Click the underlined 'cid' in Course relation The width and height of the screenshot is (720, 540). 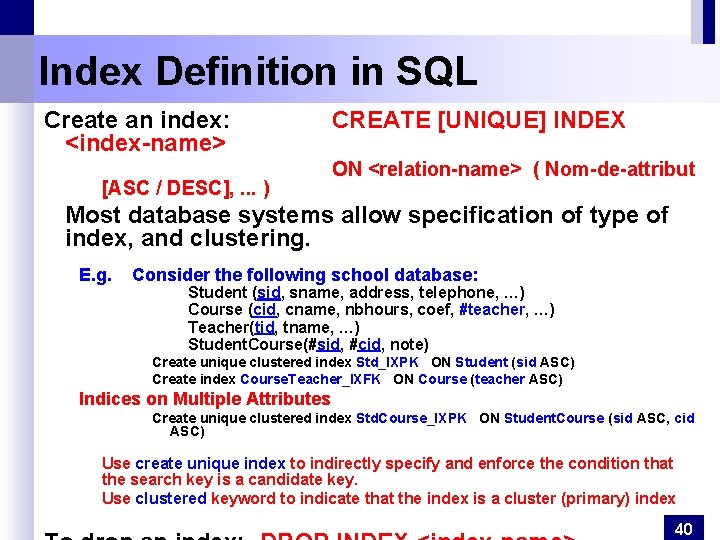coord(264,310)
